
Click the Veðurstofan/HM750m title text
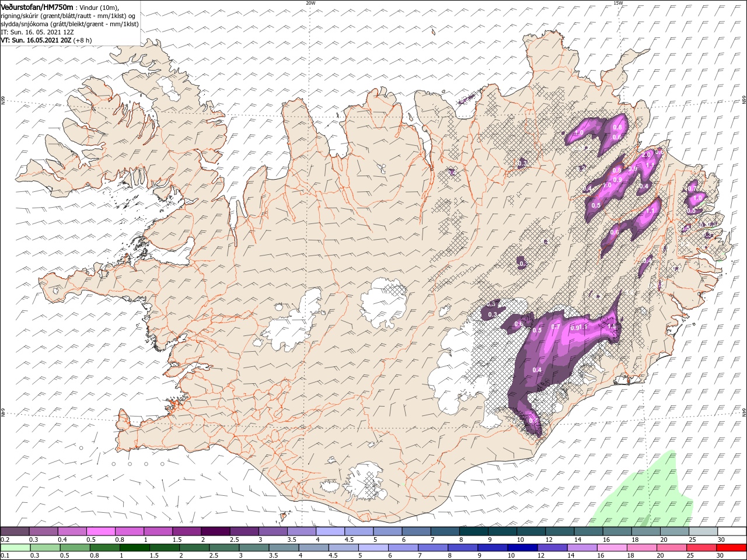(x=37, y=6)
